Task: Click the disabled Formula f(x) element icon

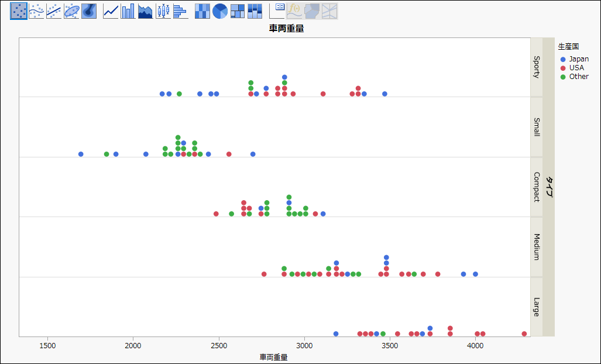Action: [295, 11]
